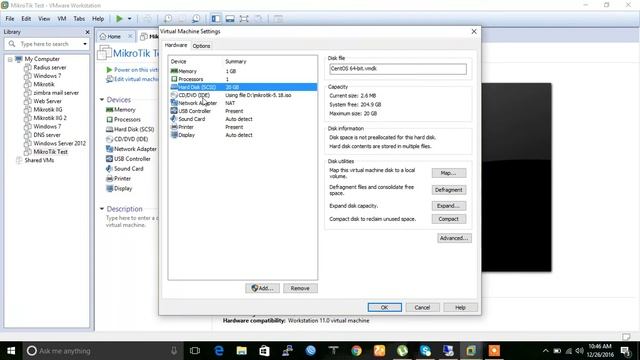Click the Disk file path field
This screenshot has height=360, width=640.
coord(398,69)
